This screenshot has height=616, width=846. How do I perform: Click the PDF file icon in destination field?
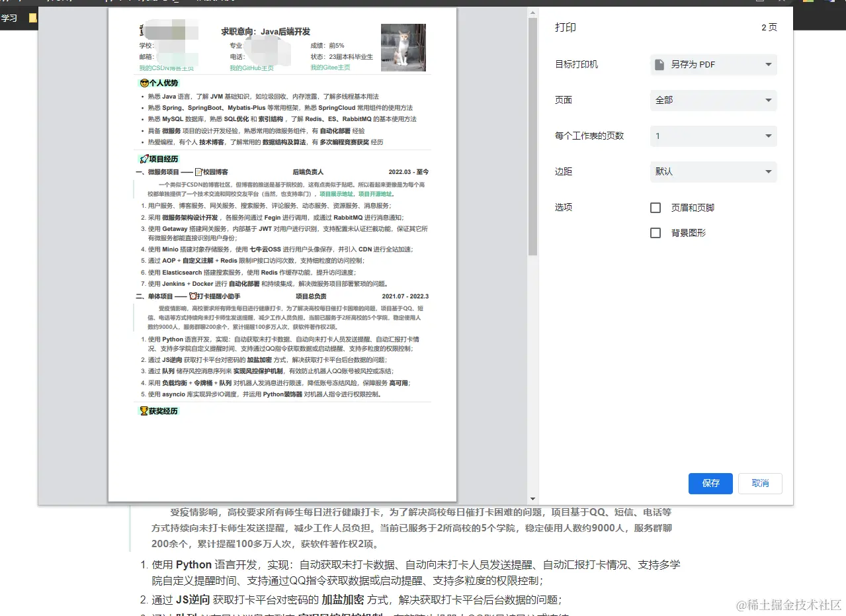(659, 64)
